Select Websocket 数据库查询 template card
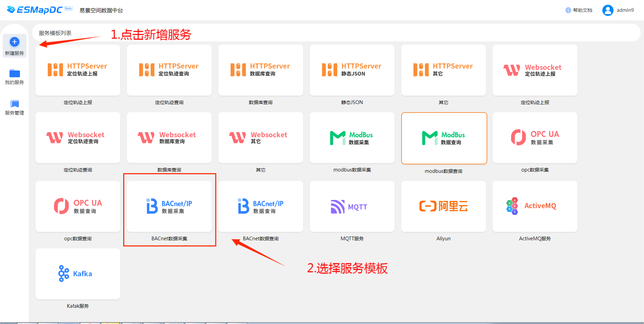The height and width of the screenshot is (324, 644). (x=169, y=138)
